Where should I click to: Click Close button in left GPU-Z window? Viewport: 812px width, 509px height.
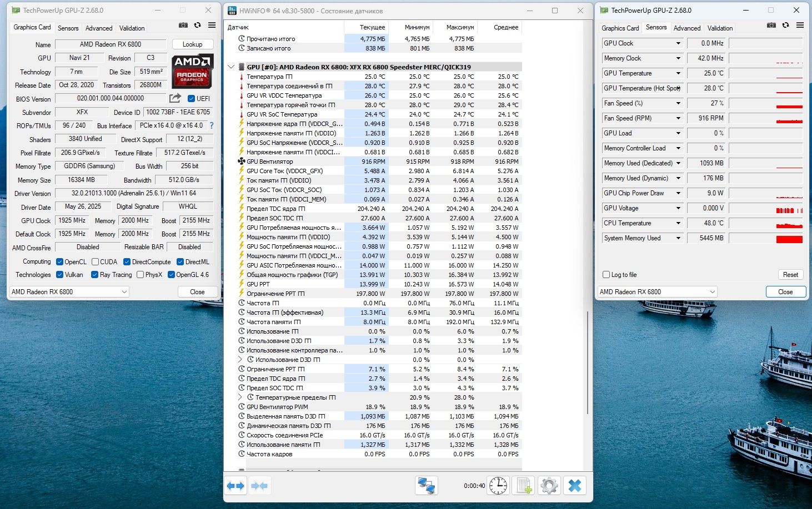point(197,291)
